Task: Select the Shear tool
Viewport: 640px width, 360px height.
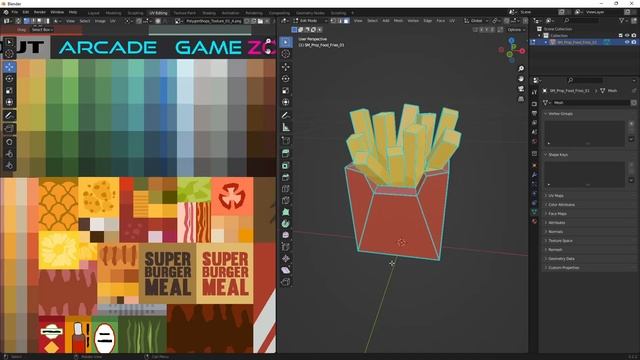Action: coord(286,270)
